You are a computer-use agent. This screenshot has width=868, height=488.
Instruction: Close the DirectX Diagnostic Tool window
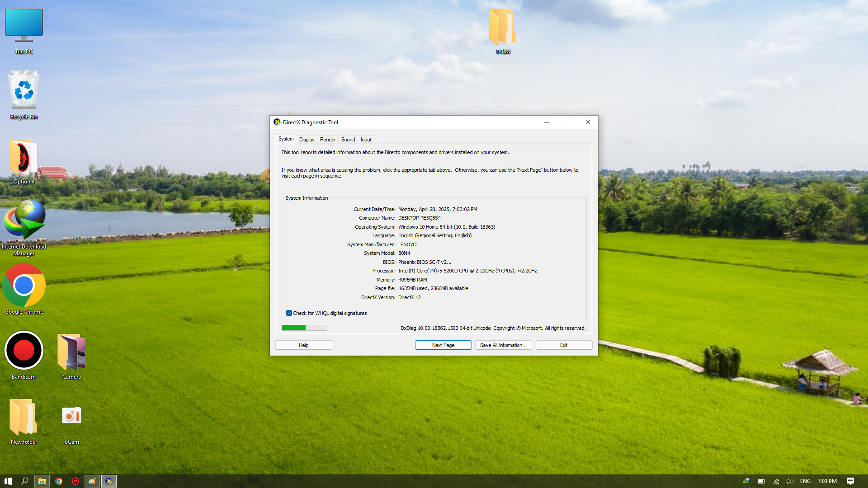click(588, 122)
